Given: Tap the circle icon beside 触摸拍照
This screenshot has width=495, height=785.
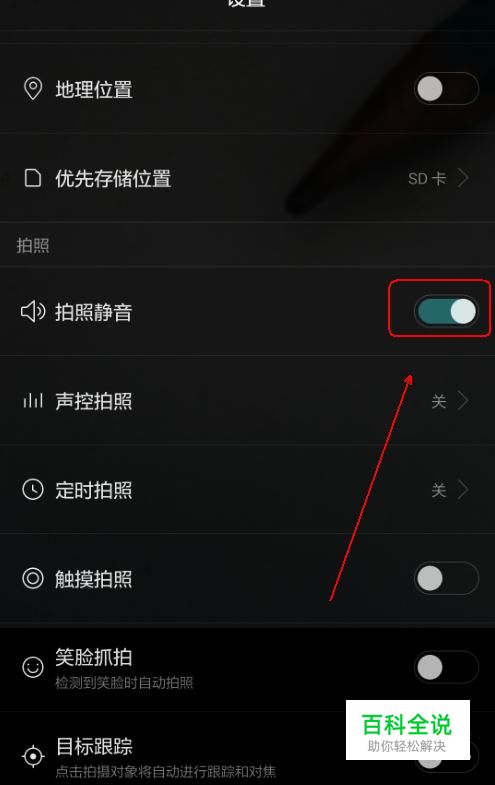Looking at the screenshot, I should click(33, 578).
